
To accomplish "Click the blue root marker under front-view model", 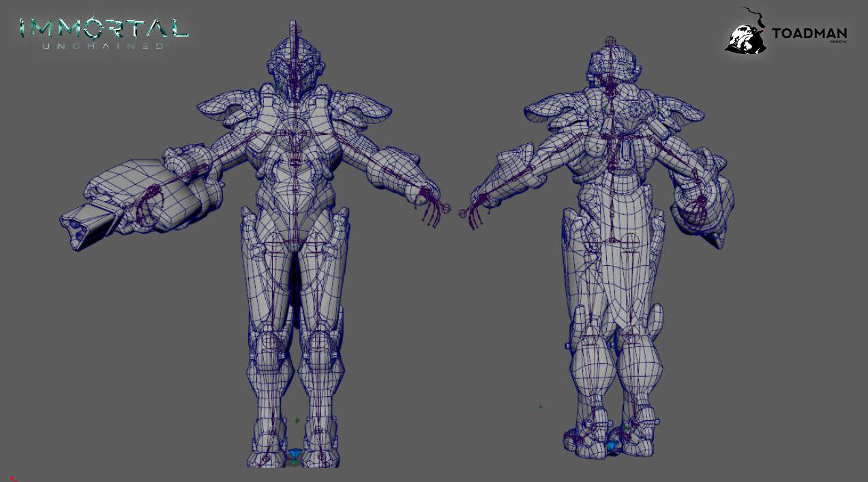I will (x=294, y=455).
